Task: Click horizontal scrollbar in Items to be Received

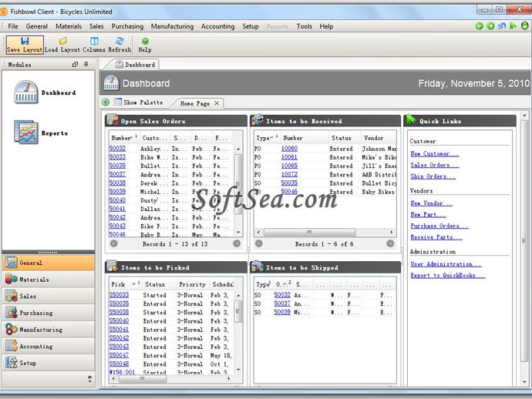Action: (309, 232)
